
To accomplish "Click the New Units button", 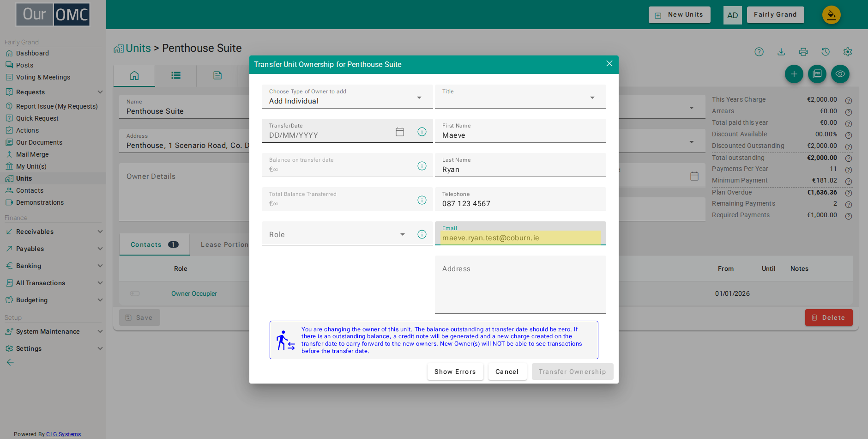I will point(680,15).
